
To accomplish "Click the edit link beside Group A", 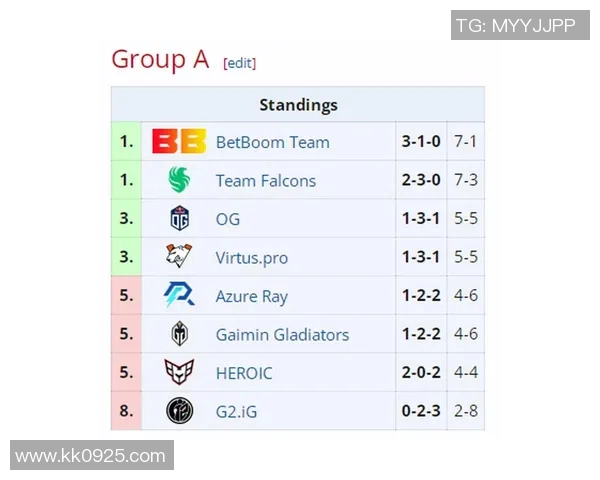I will point(240,63).
